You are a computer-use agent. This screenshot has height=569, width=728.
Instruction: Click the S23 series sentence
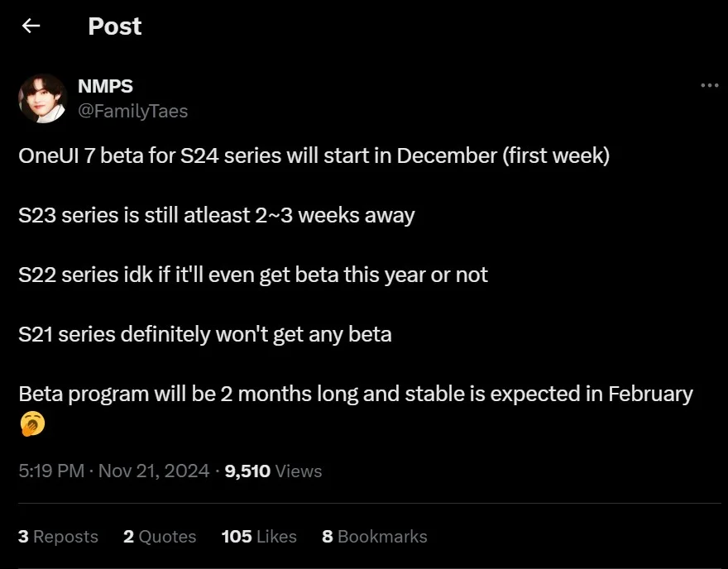pyautogui.click(x=217, y=216)
